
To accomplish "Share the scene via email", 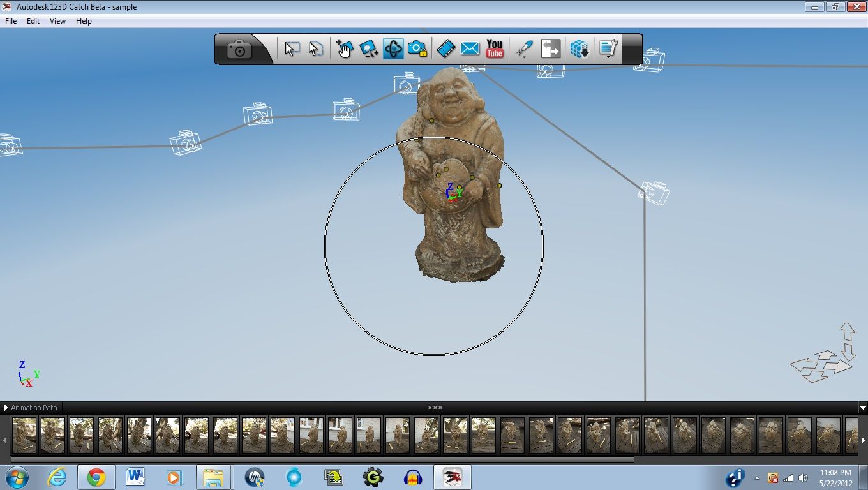I will [470, 48].
